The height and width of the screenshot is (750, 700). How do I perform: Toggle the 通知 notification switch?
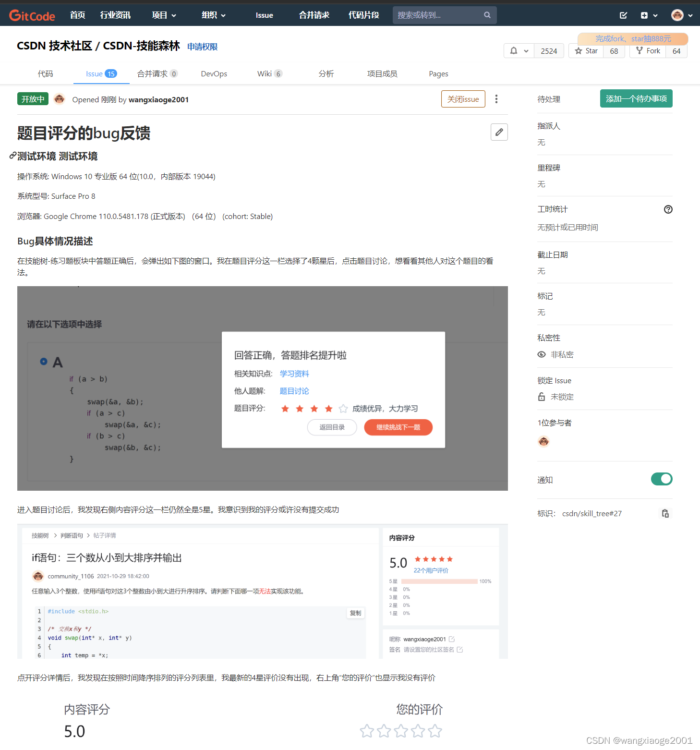662,479
